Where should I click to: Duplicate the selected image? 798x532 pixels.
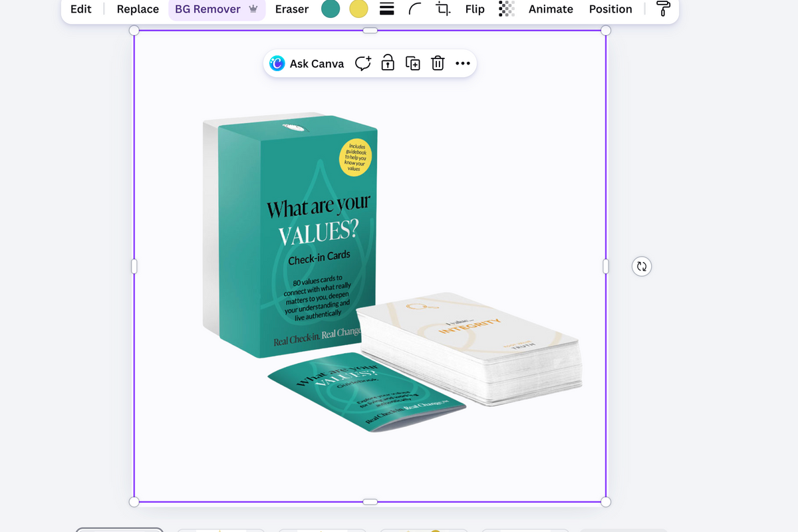(x=413, y=64)
